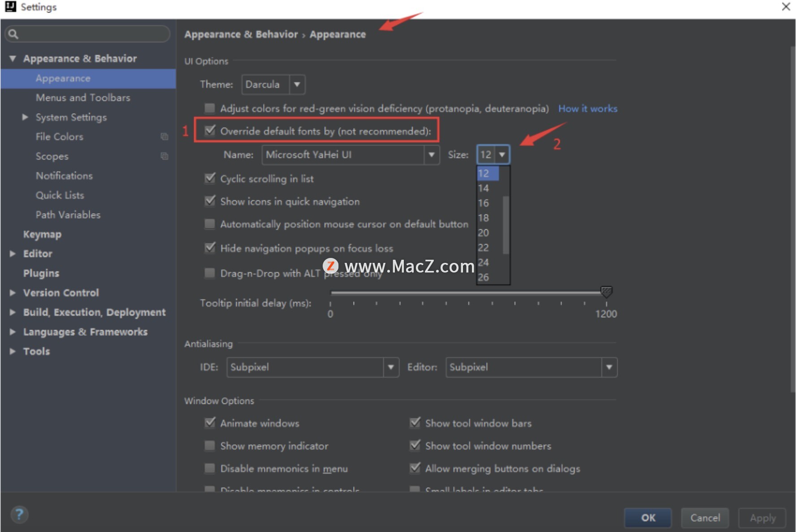
Task: Toggle Show tool window bars
Action: 415,423
